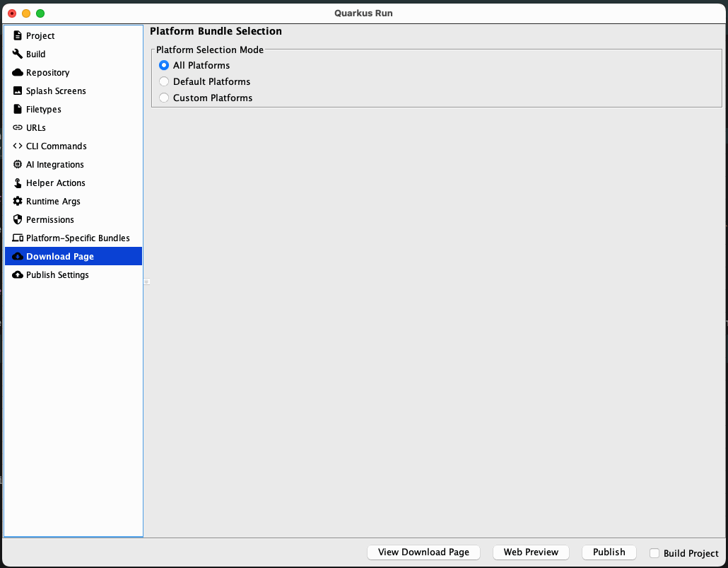Open the Project section label

click(x=40, y=36)
